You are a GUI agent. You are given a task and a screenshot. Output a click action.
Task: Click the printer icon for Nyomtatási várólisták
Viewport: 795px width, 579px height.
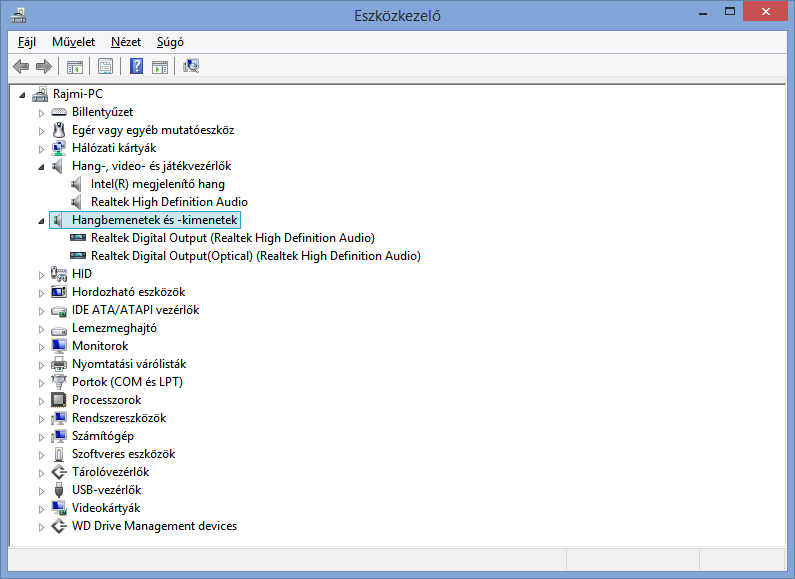(59, 364)
